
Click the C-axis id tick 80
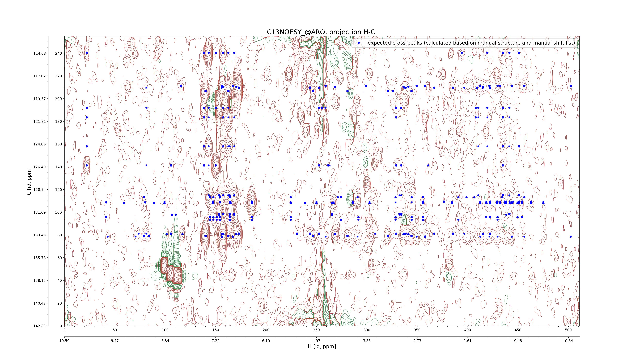click(x=60, y=235)
